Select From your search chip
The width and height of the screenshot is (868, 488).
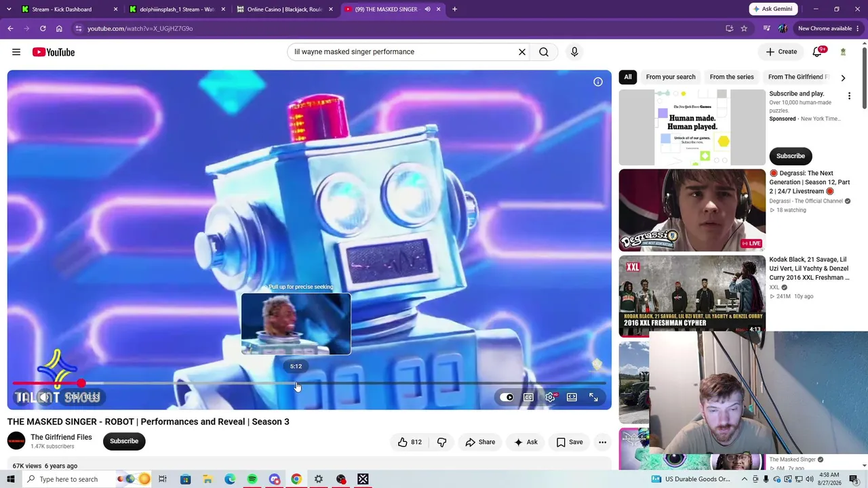pos(671,77)
